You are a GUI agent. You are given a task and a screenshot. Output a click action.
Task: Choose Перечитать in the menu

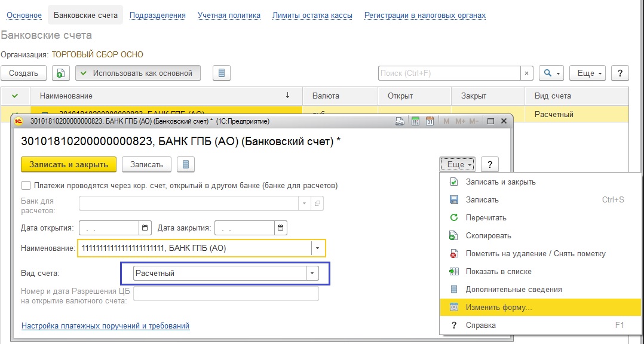click(540, 217)
